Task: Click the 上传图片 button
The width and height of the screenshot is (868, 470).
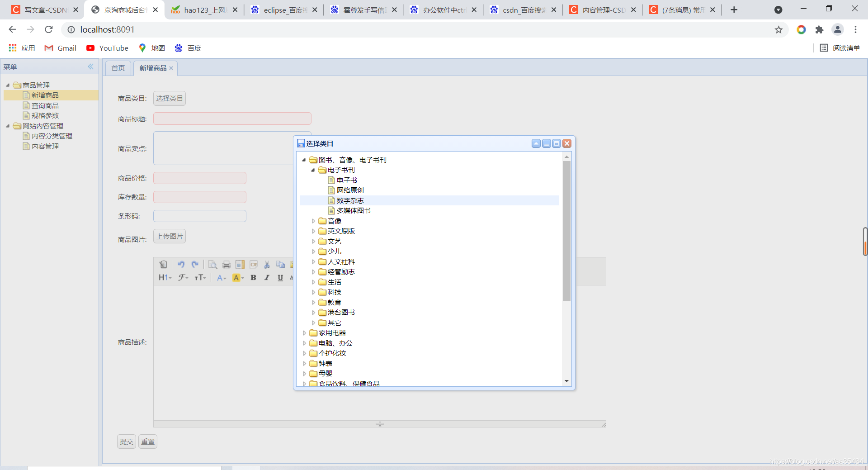Action: click(x=170, y=236)
